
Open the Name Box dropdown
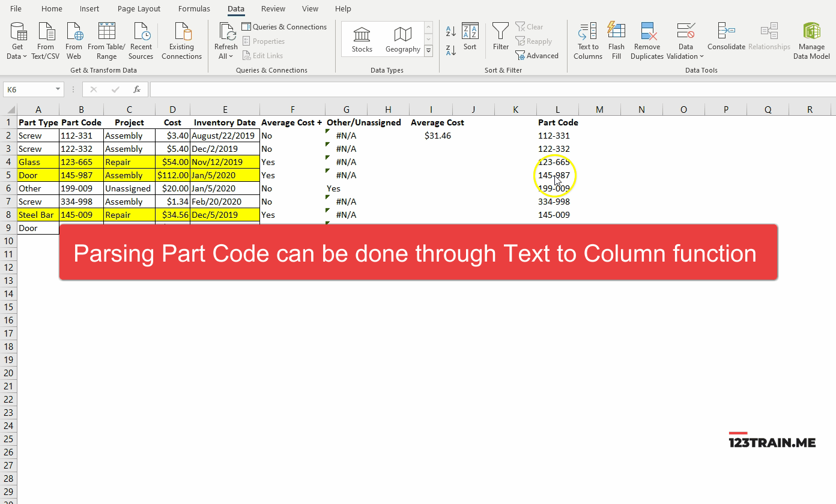pos(58,89)
